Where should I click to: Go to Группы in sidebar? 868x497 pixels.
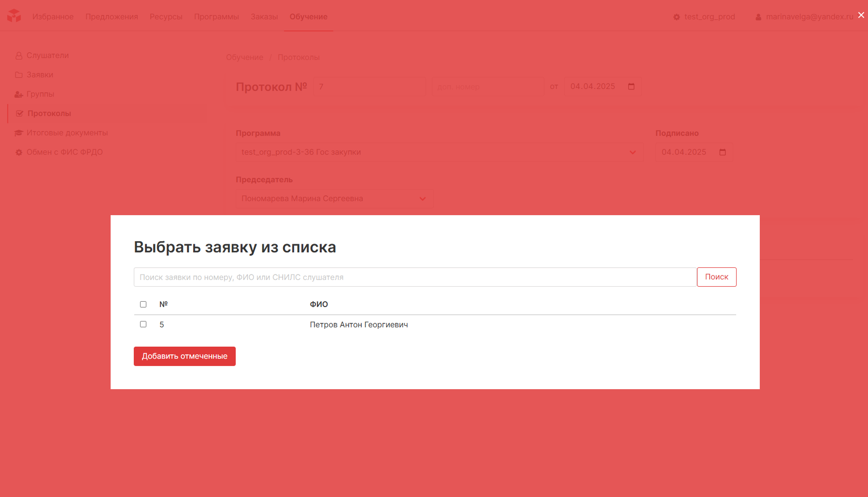[40, 94]
